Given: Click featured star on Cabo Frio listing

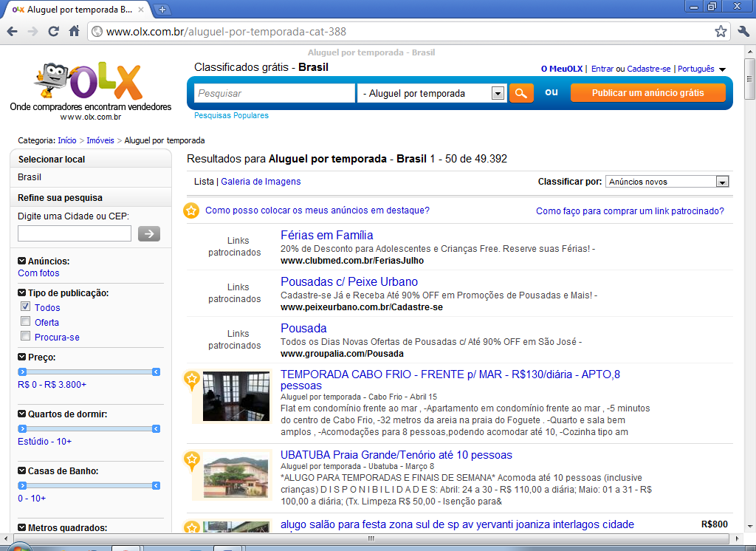Looking at the screenshot, I should [x=192, y=380].
